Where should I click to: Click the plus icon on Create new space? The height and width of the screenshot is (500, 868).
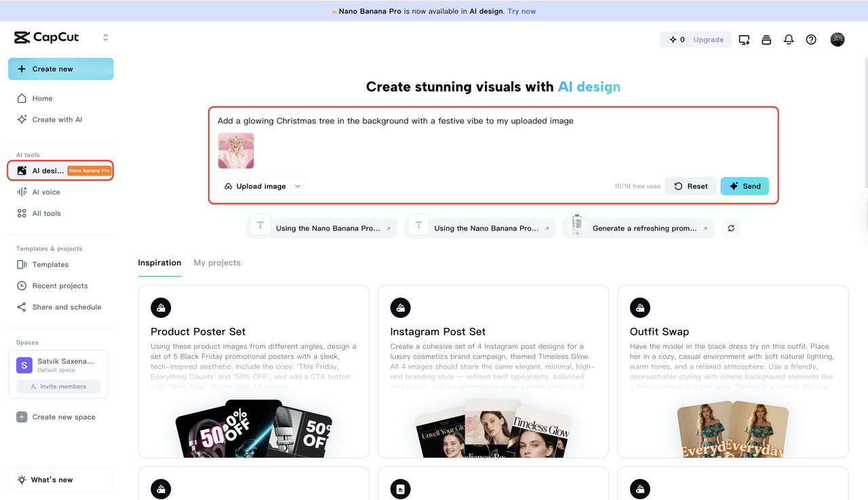22,417
